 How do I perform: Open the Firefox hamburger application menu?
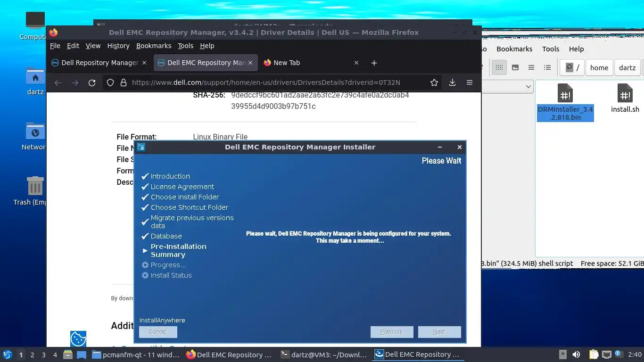click(470, 82)
